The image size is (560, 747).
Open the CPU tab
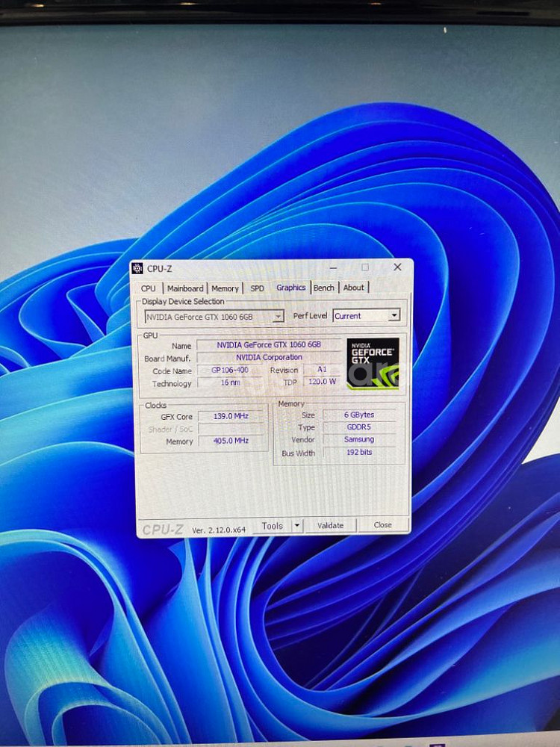148,288
